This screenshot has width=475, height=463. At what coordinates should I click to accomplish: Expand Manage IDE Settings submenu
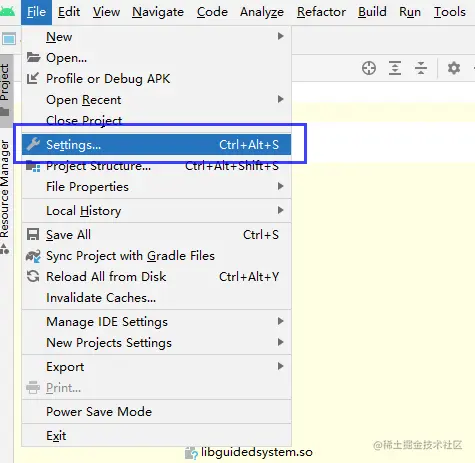point(156,322)
